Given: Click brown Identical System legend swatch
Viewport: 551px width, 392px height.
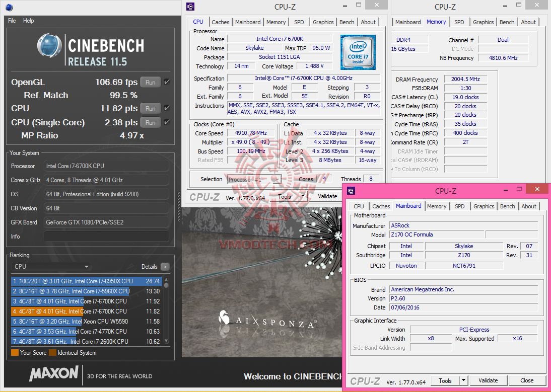Looking at the screenshot, I should pos(52,353).
